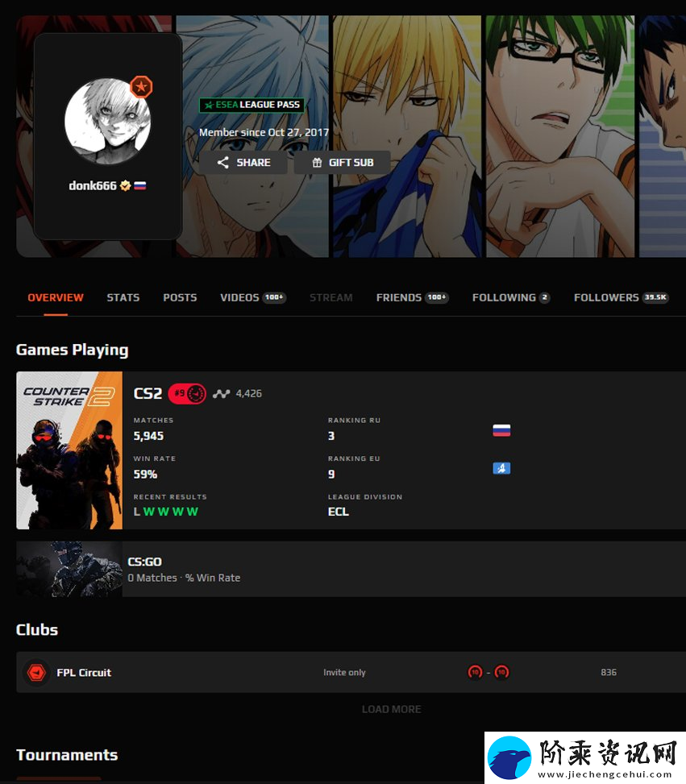Click the CS2 game title
Screen dimensions: 686x784
[x=148, y=393]
